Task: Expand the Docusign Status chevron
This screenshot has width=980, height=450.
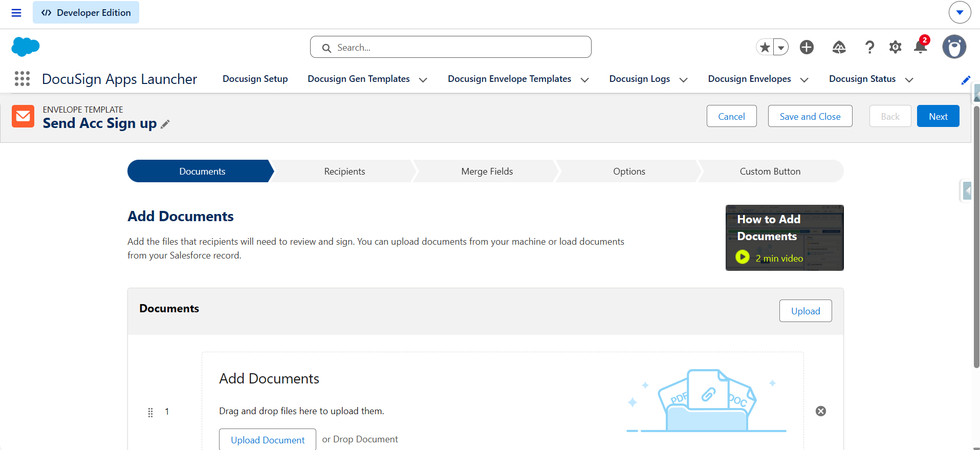Action: point(909,80)
